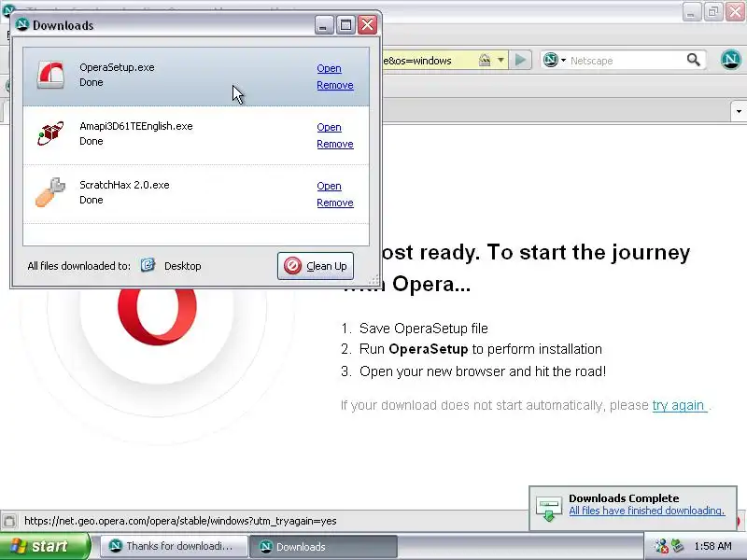Select the Amapi3D61TEEnglish.exe file name
Viewport: 747px width, 560px height.
pyautogui.click(x=135, y=126)
